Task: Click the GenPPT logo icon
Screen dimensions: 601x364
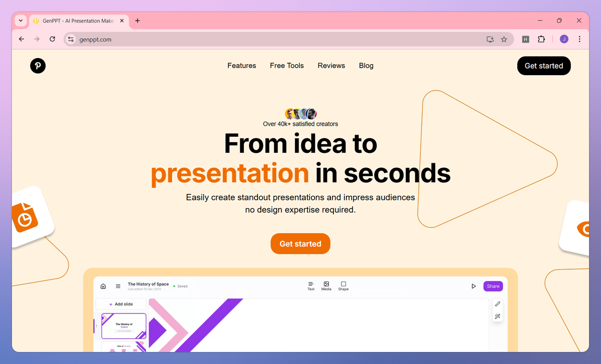Action: click(x=38, y=66)
